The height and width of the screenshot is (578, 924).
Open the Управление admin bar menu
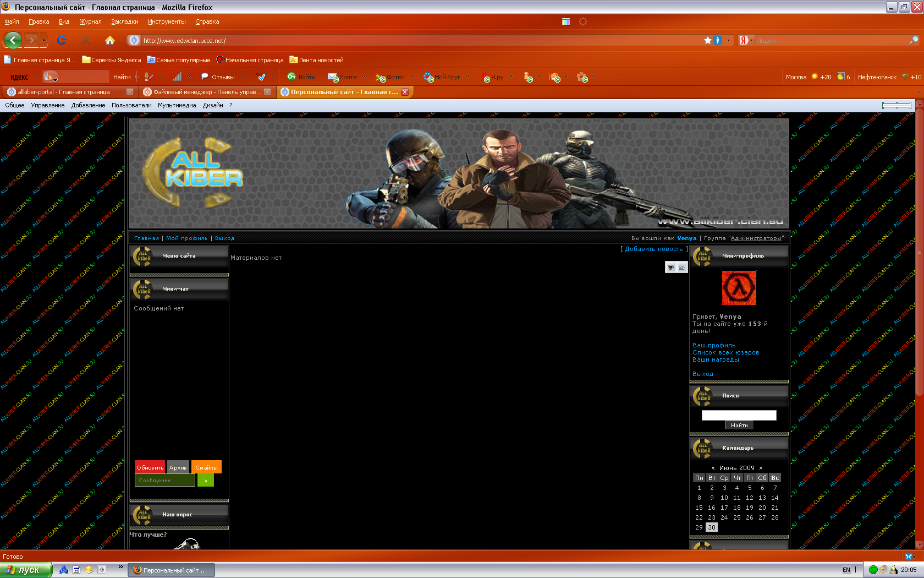pos(48,105)
